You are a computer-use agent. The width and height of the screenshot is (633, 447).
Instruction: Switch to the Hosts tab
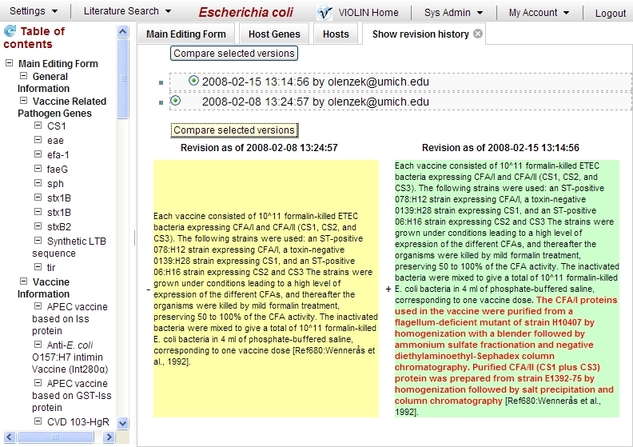pyautogui.click(x=336, y=34)
